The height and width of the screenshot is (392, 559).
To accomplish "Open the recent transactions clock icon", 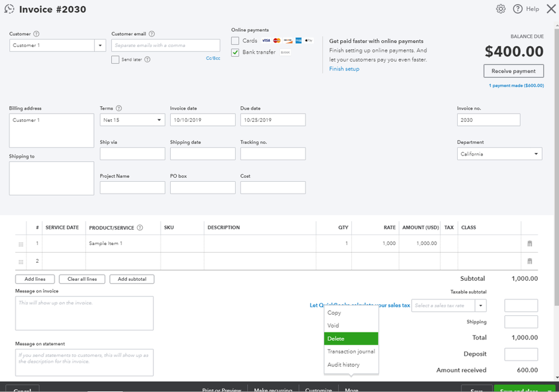I will coord(10,9).
